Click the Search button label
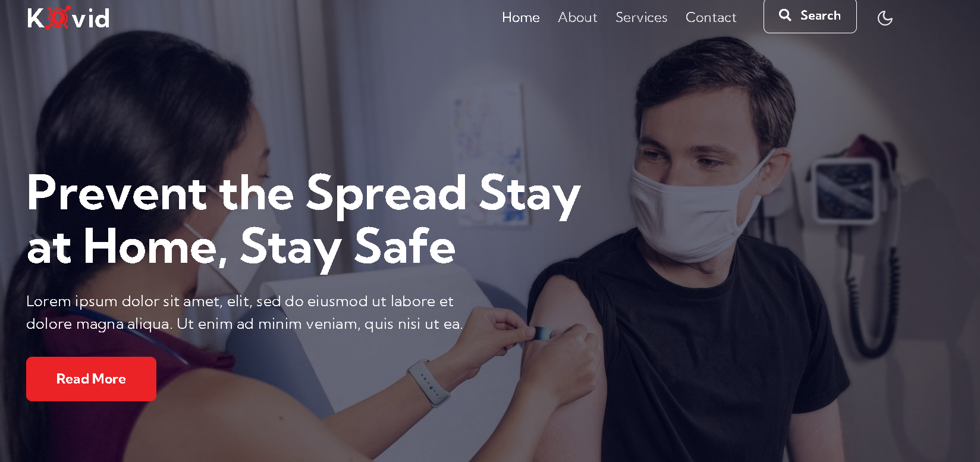 click(821, 15)
